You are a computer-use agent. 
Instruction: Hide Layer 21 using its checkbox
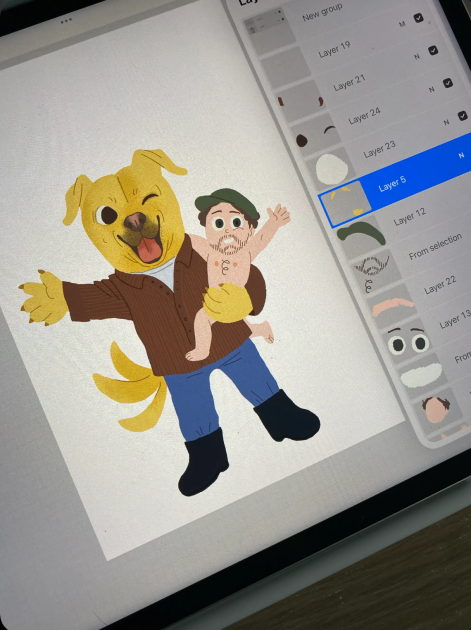pos(433,50)
